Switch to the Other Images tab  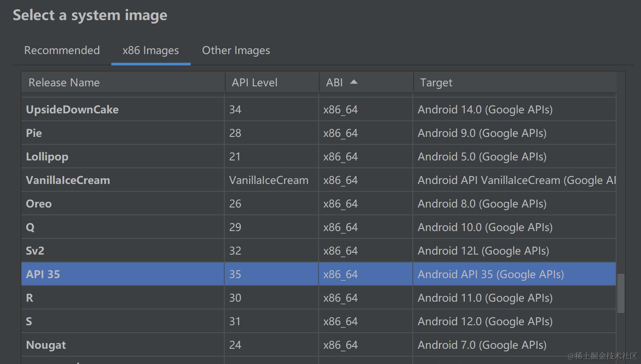(x=236, y=51)
